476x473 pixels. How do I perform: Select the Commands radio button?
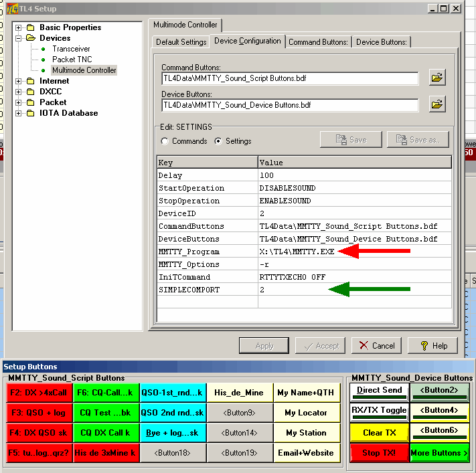click(165, 141)
